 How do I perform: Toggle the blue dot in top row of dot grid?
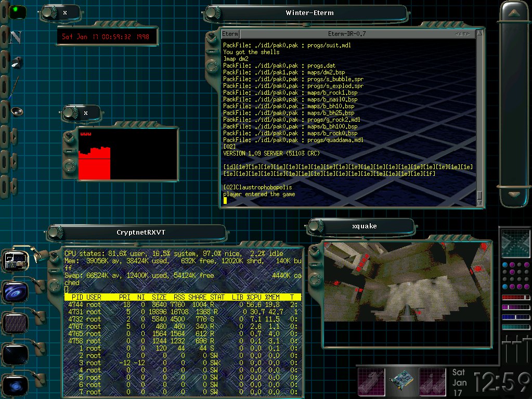click(x=505, y=265)
